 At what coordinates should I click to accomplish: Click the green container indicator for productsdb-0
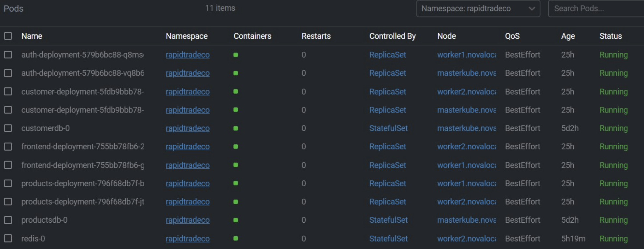pos(236,220)
